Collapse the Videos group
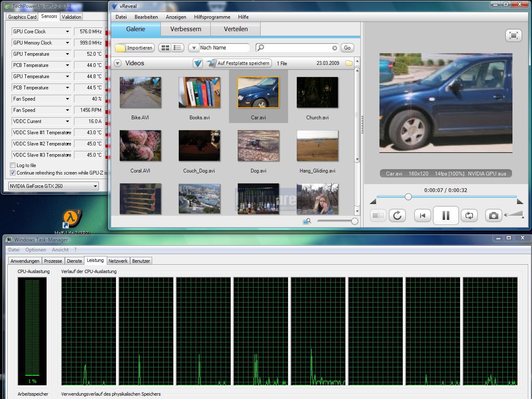The image size is (532, 399). point(118,63)
